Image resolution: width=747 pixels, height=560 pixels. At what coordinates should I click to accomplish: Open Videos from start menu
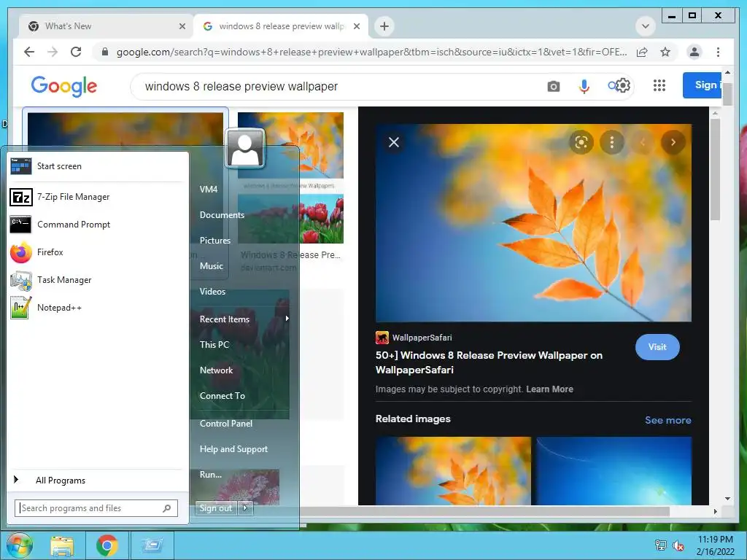212,292
